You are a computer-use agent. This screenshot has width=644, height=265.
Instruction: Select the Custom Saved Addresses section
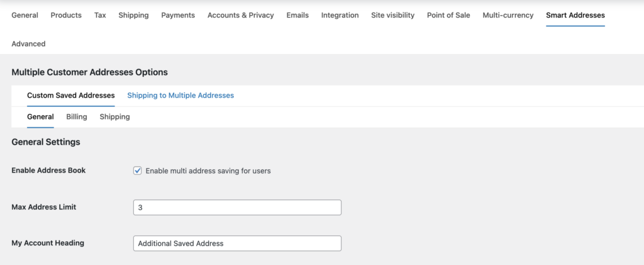(x=70, y=96)
